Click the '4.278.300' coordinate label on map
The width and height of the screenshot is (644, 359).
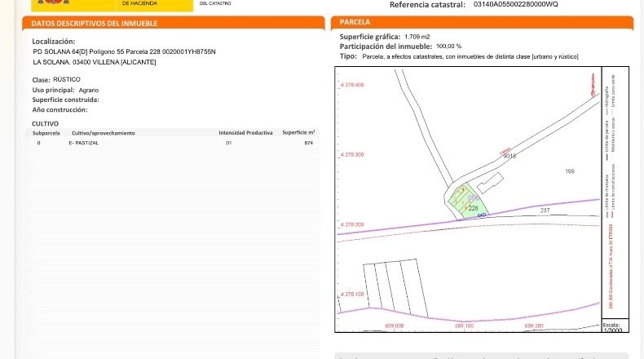pyautogui.click(x=352, y=155)
